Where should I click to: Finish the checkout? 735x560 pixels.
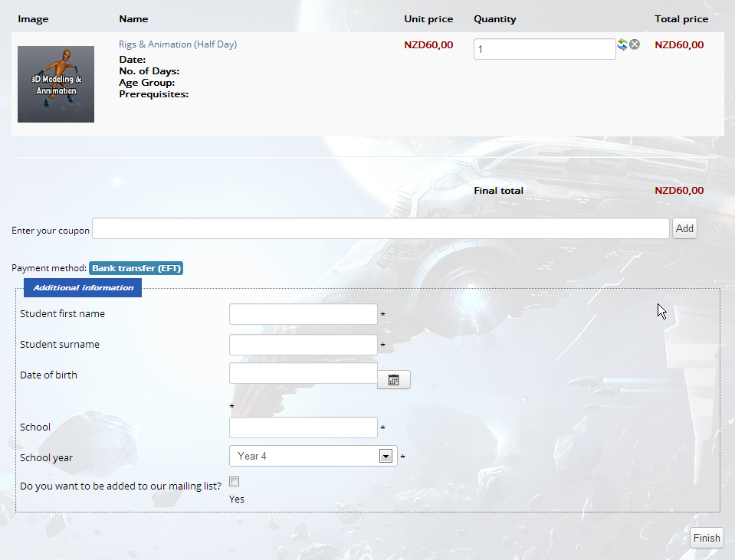coord(707,538)
